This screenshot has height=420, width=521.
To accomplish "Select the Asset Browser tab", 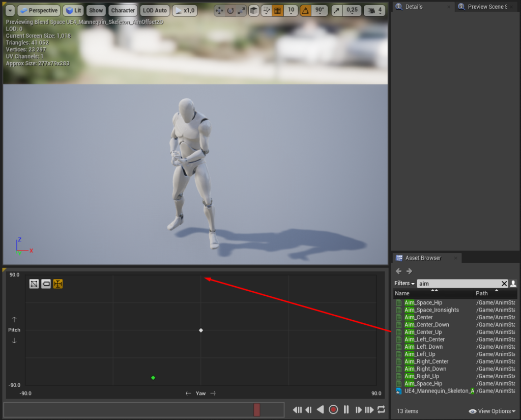I will click(x=423, y=258).
